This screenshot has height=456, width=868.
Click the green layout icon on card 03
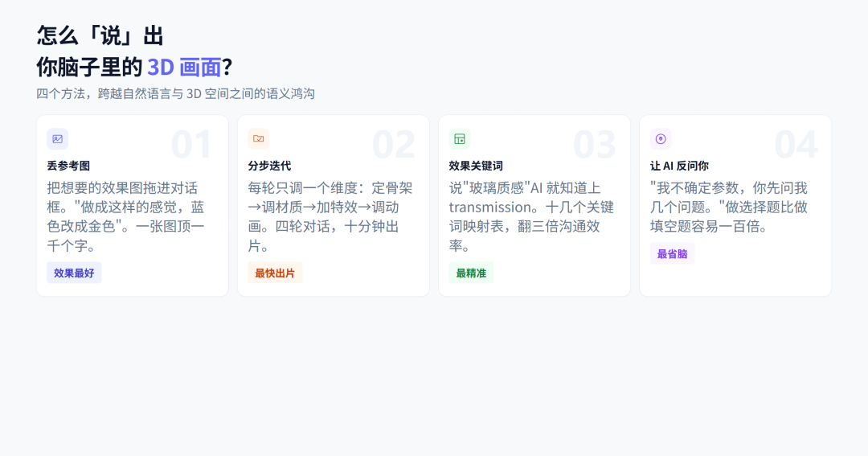pyautogui.click(x=460, y=139)
